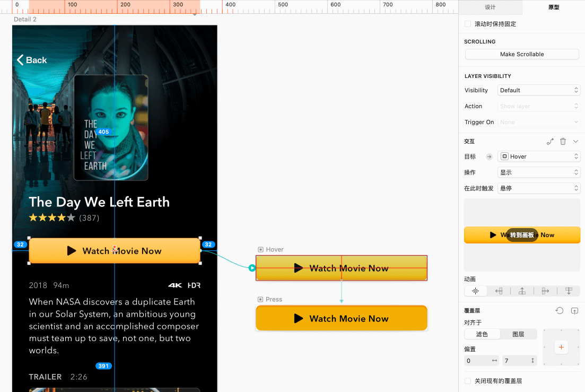Viewport: 585px width, 392px height.
Task: Open the 目标 dropdown showing Hover
Action: (539, 156)
